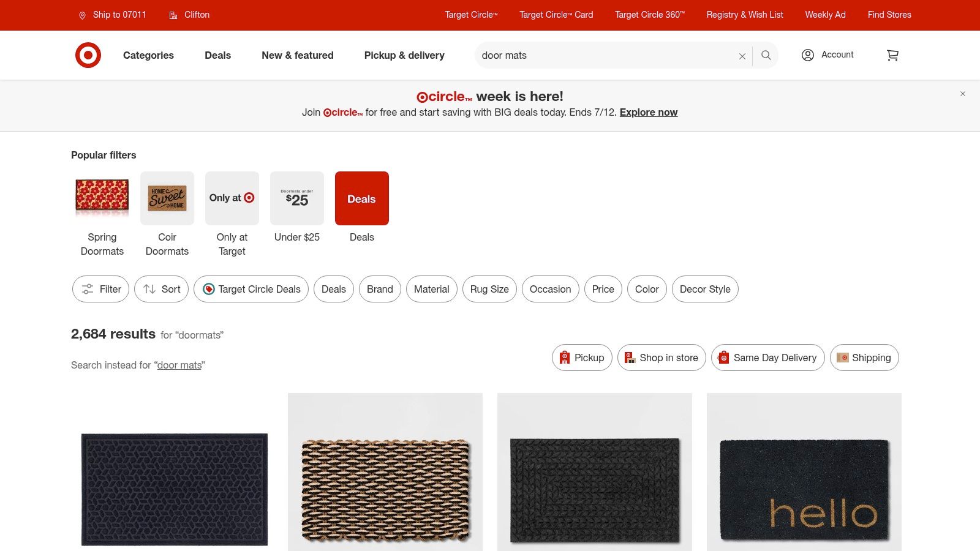Open Target Circle link
This screenshot has height=551, width=980.
tap(471, 15)
